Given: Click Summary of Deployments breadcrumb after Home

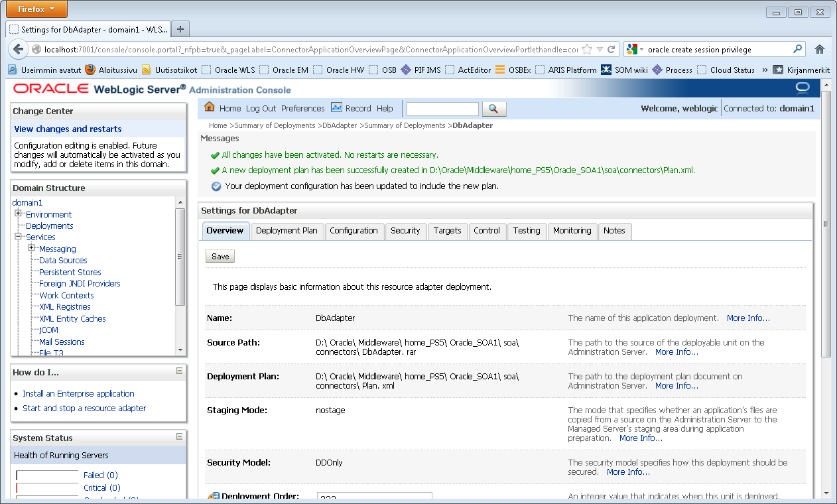Looking at the screenshot, I should 275,125.
